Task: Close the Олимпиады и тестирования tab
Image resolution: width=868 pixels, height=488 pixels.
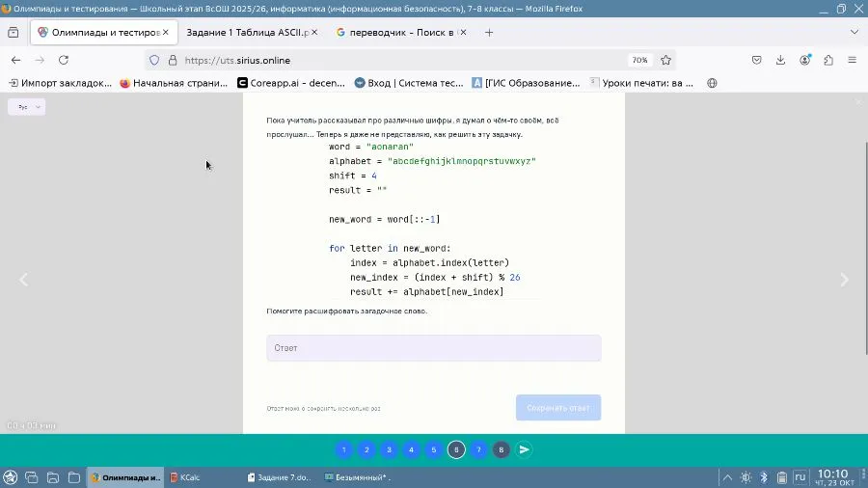Action: tap(166, 33)
